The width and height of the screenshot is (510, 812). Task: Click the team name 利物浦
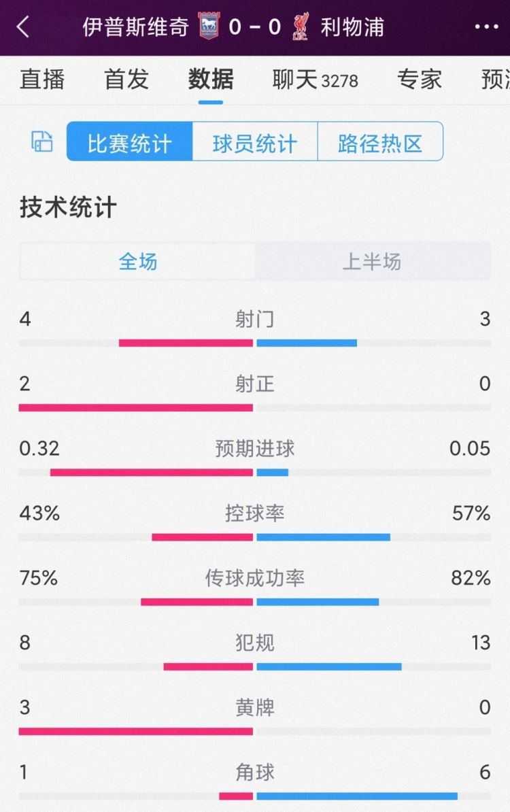(x=352, y=26)
